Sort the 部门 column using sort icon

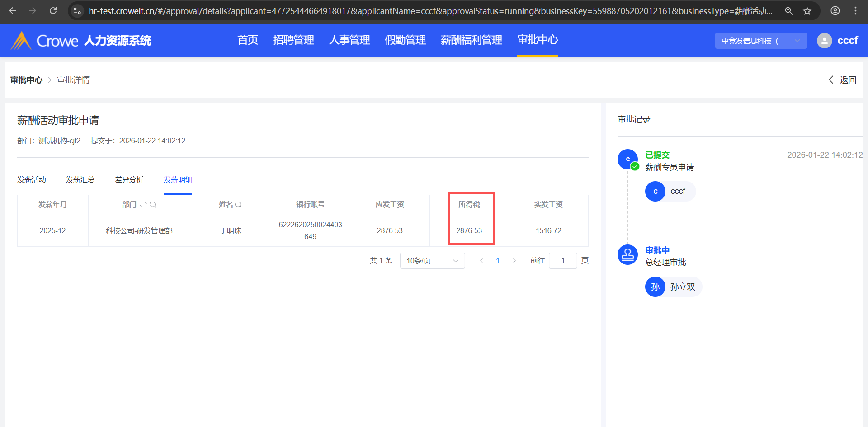point(143,205)
